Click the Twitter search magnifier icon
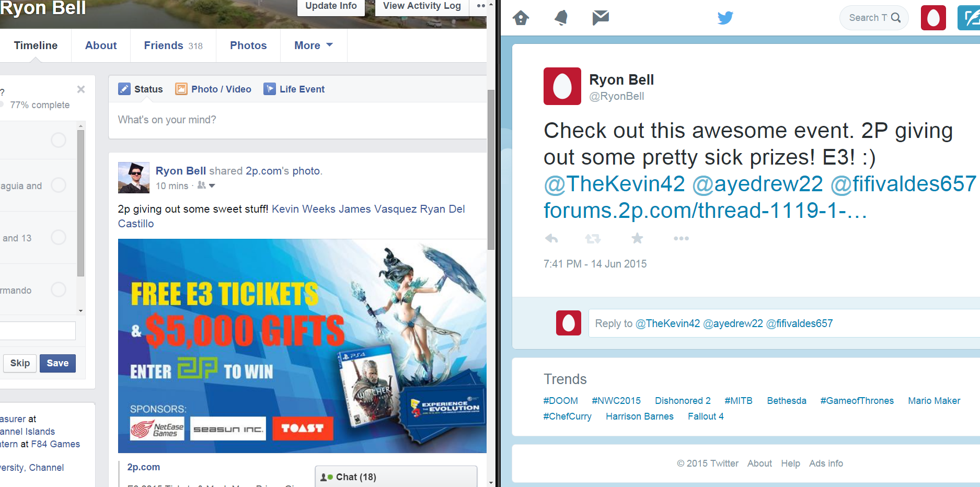The image size is (980, 487). point(896,18)
